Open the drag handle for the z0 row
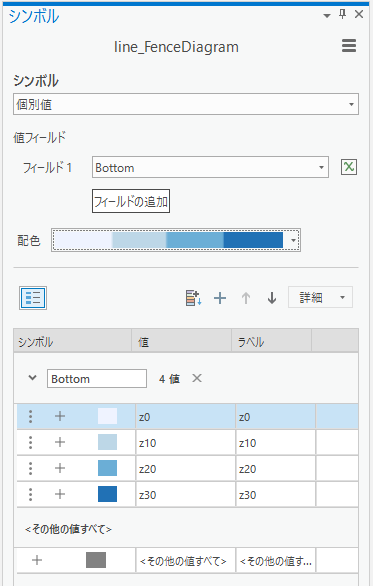The width and height of the screenshot is (373, 586). click(31, 416)
